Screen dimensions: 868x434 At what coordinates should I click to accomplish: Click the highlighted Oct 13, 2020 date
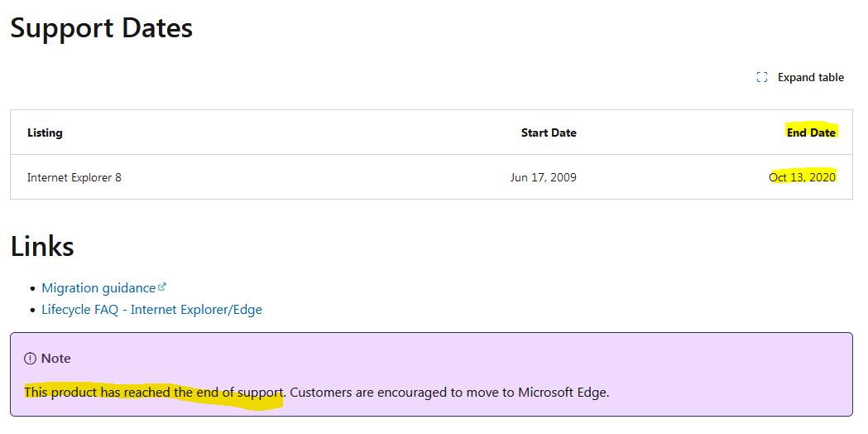click(802, 177)
